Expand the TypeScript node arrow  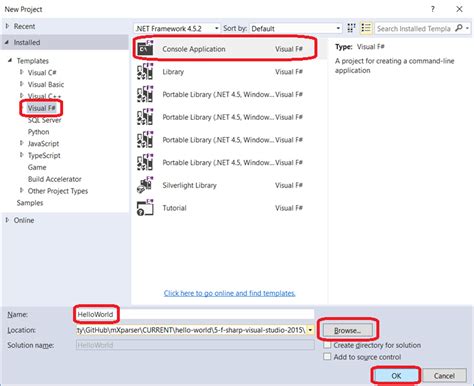[22, 155]
